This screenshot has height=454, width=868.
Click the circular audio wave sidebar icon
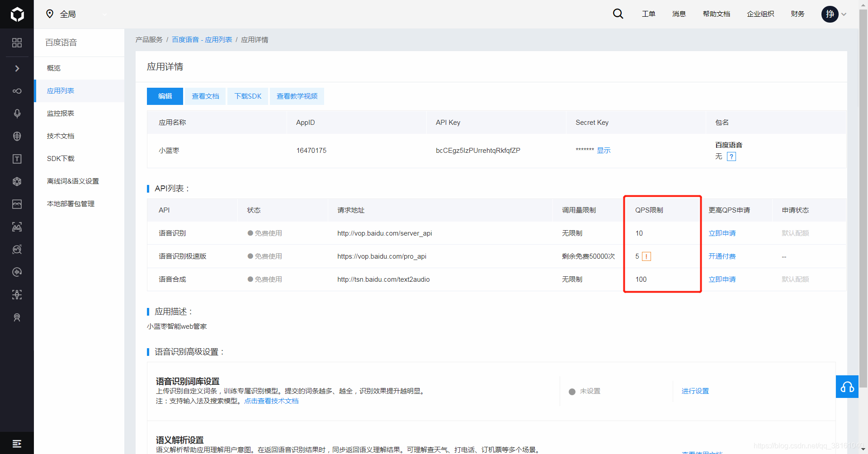pyautogui.click(x=17, y=272)
